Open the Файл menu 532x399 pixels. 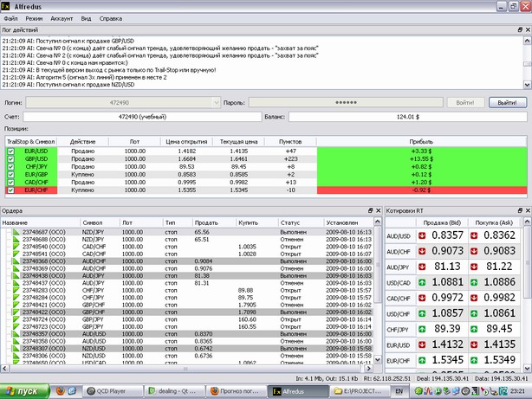(11, 19)
